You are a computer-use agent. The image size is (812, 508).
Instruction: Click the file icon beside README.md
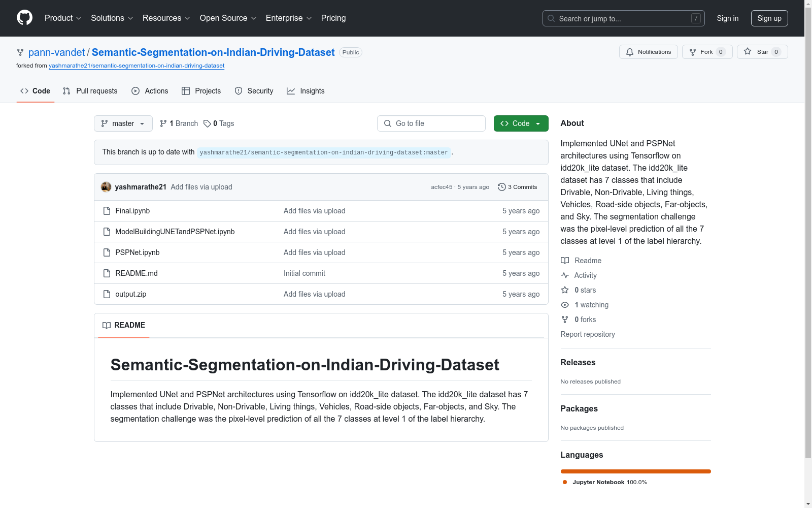107,273
